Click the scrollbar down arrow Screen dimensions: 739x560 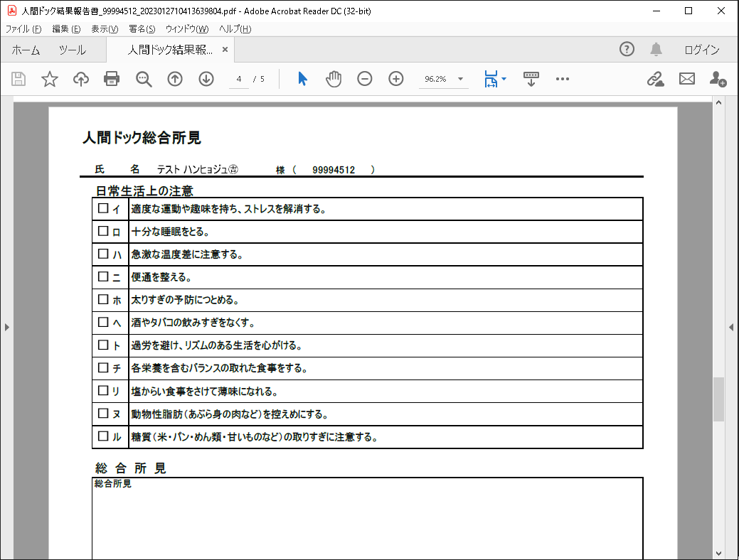point(718,554)
